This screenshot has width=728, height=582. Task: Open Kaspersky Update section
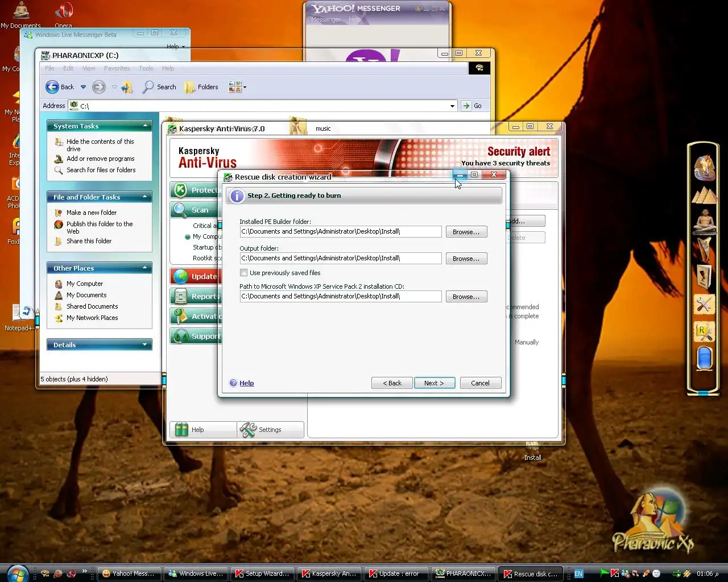[x=195, y=277]
